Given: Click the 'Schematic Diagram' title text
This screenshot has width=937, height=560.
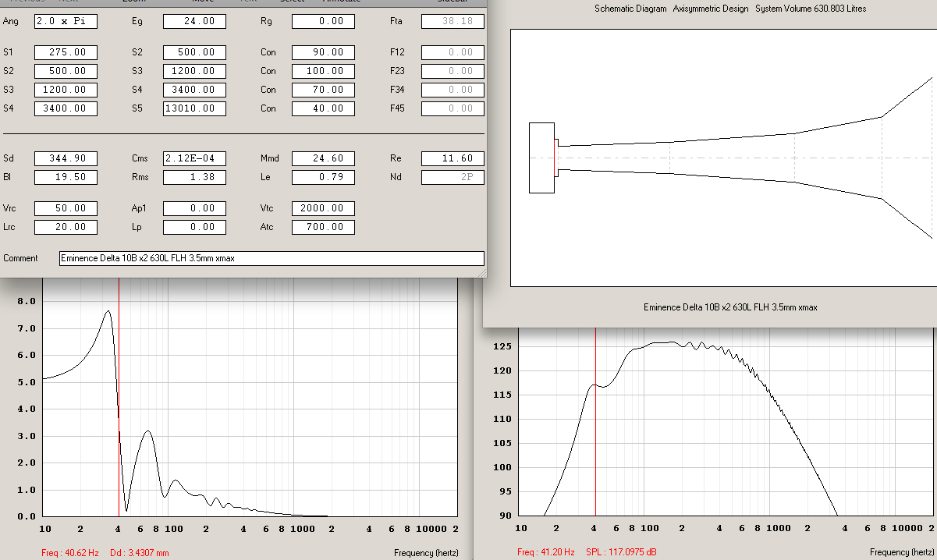Looking at the screenshot, I should click(x=630, y=9).
